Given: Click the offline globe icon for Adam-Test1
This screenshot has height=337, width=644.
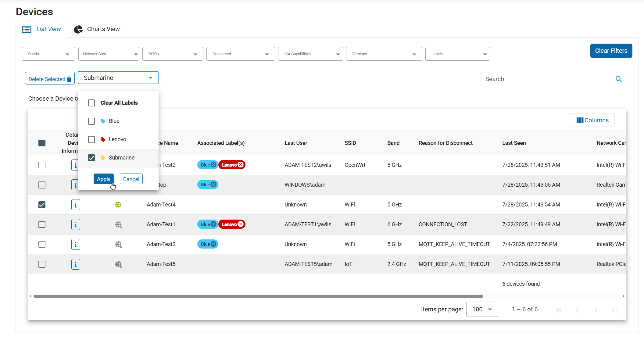Looking at the screenshot, I should coord(119,225).
